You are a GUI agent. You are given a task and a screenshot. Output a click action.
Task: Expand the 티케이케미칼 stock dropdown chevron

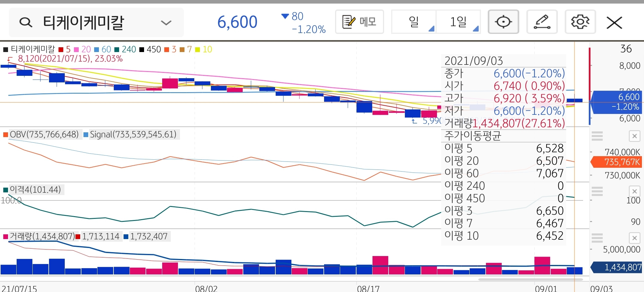coord(166,23)
